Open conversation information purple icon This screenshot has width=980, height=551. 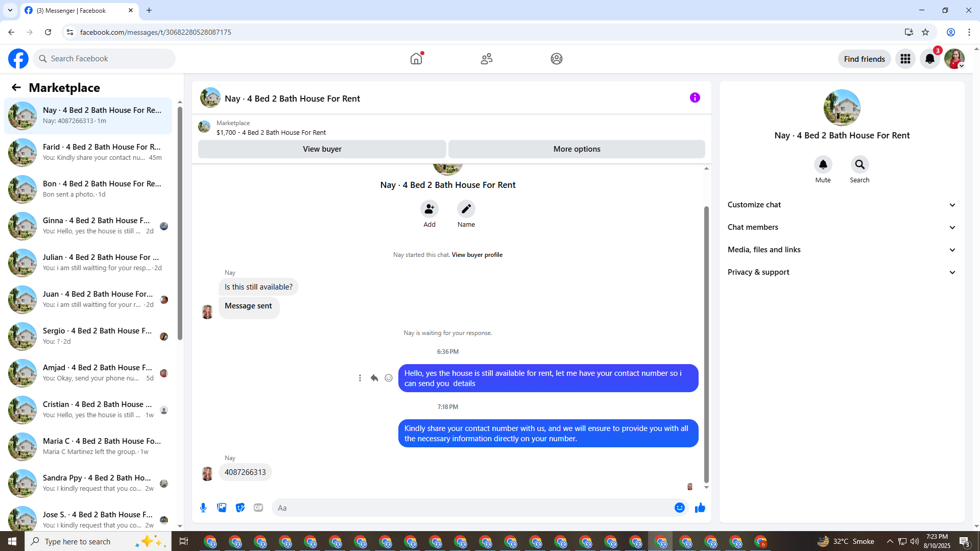pos(695,98)
